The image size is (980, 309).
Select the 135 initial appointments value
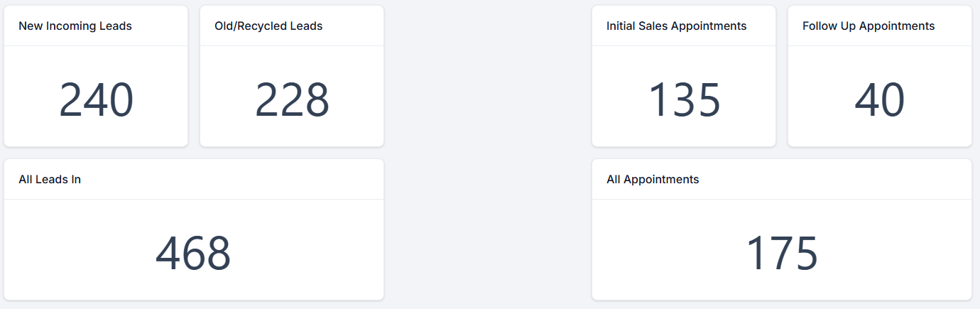[684, 100]
